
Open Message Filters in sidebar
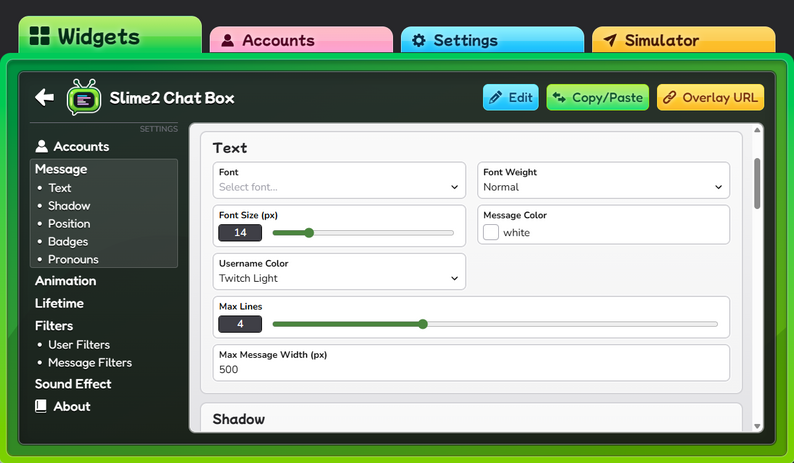click(90, 363)
